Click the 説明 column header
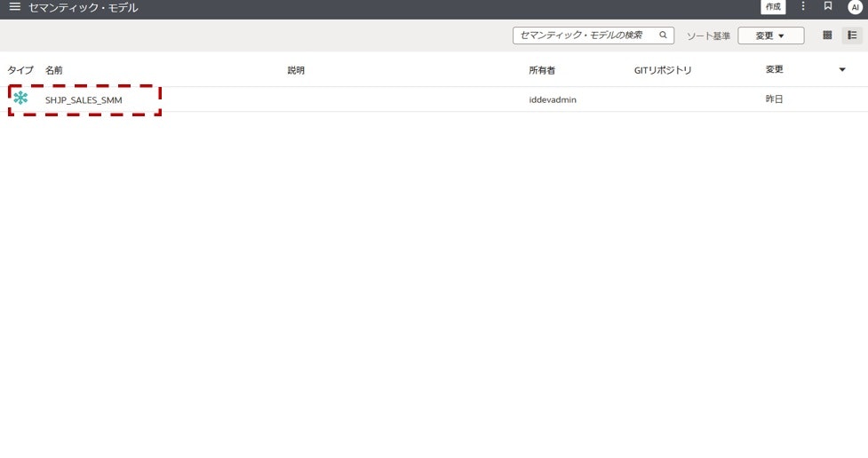868x458 pixels. click(x=296, y=70)
